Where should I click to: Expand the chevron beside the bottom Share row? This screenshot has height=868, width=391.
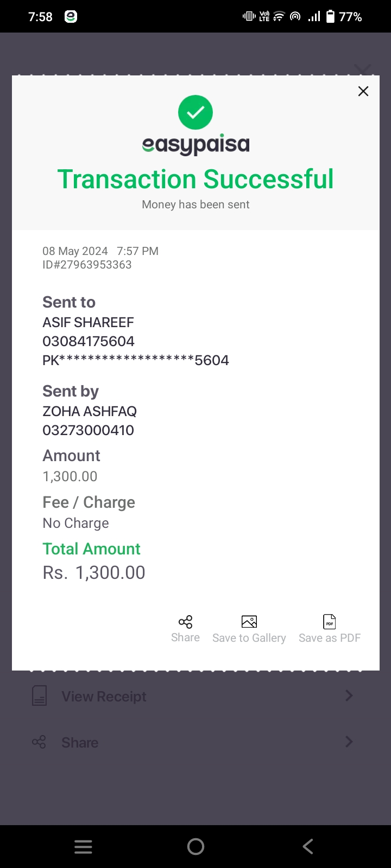click(x=349, y=742)
